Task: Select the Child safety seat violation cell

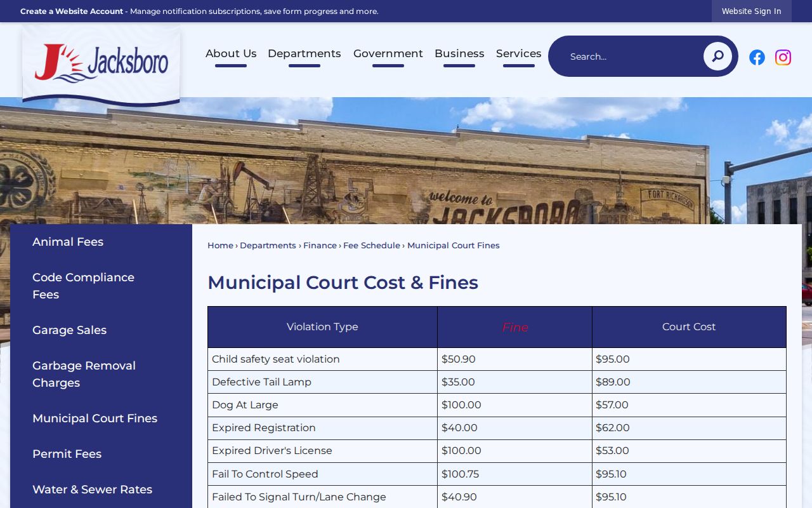Action: pos(322,359)
